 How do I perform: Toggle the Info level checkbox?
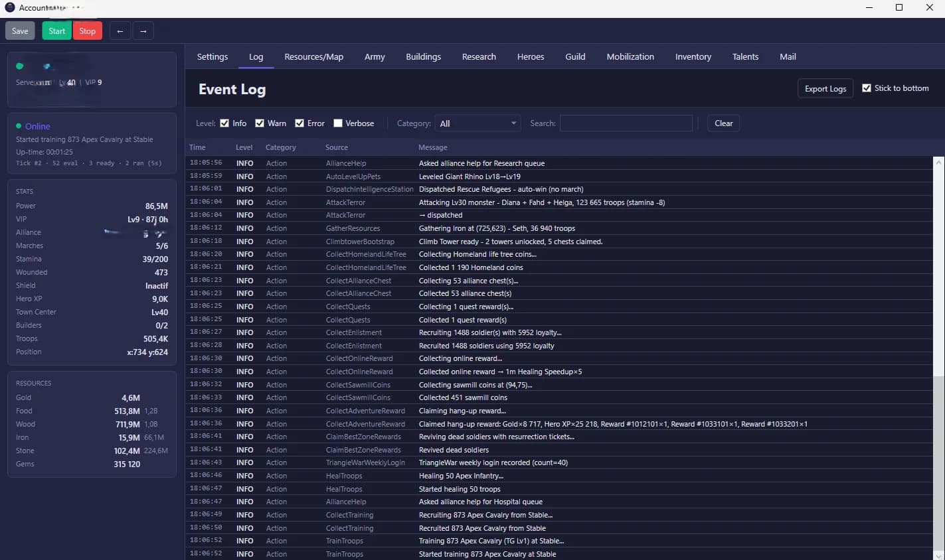pyautogui.click(x=224, y=123)
